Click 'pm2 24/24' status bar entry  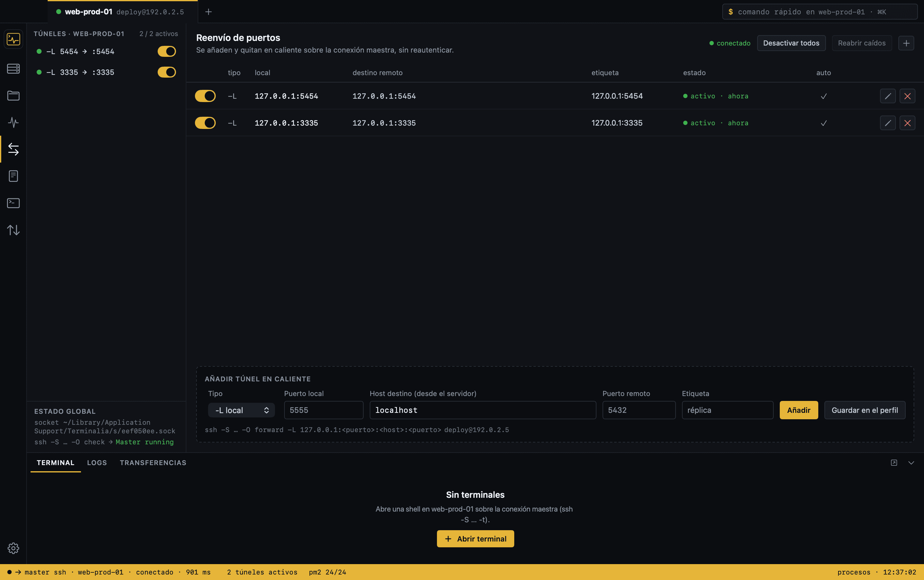(x=328, y=572)
